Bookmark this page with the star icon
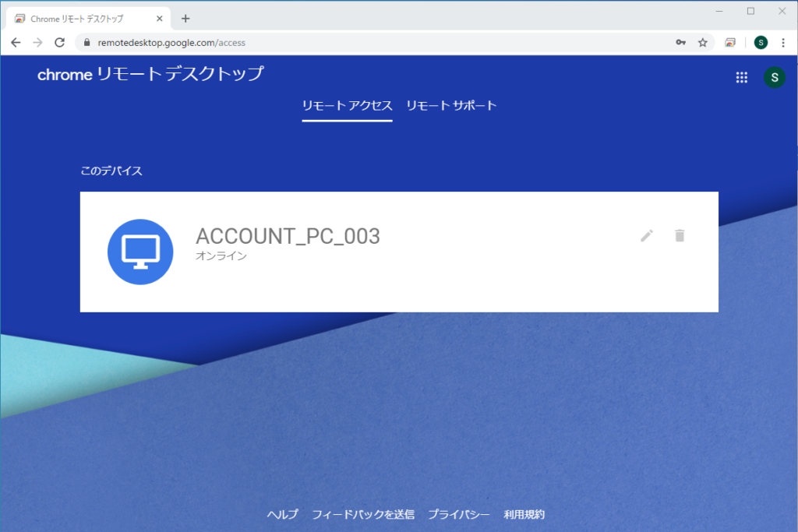Screen dimensions: 798x532 703,43
